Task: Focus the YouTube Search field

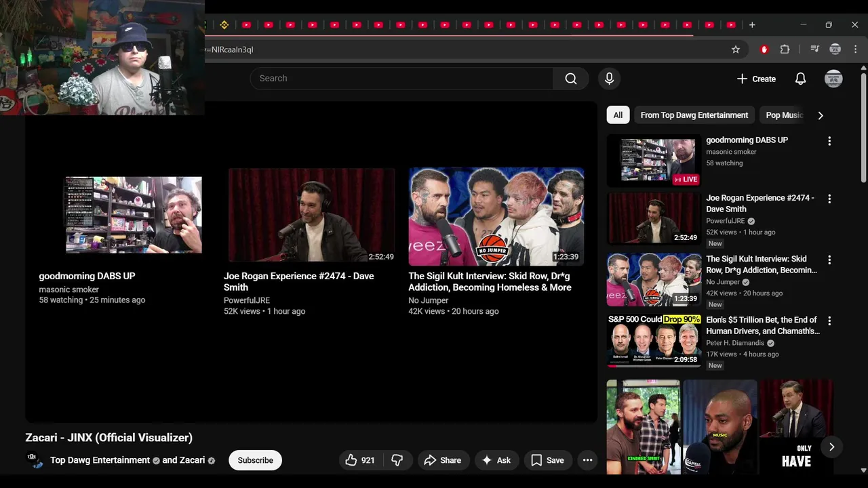Action: (x=401, y=79)
